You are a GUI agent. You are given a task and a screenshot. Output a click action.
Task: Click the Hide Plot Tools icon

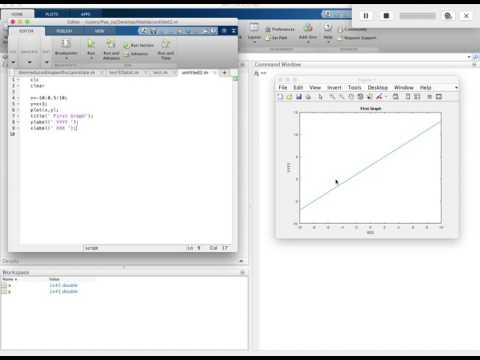point(430,97)
